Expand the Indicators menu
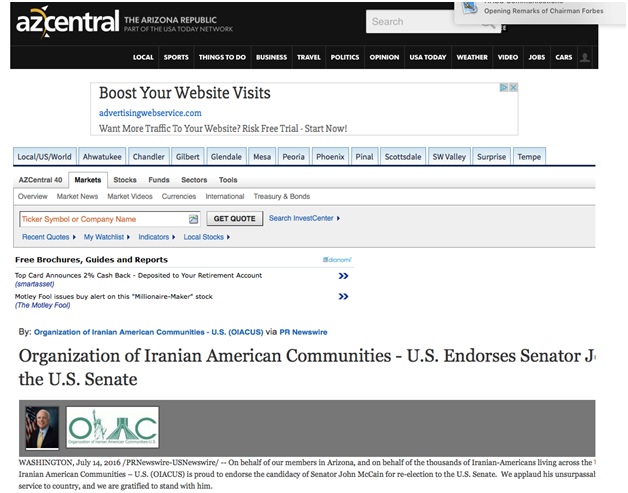628x493 pixels. (157, 237)
